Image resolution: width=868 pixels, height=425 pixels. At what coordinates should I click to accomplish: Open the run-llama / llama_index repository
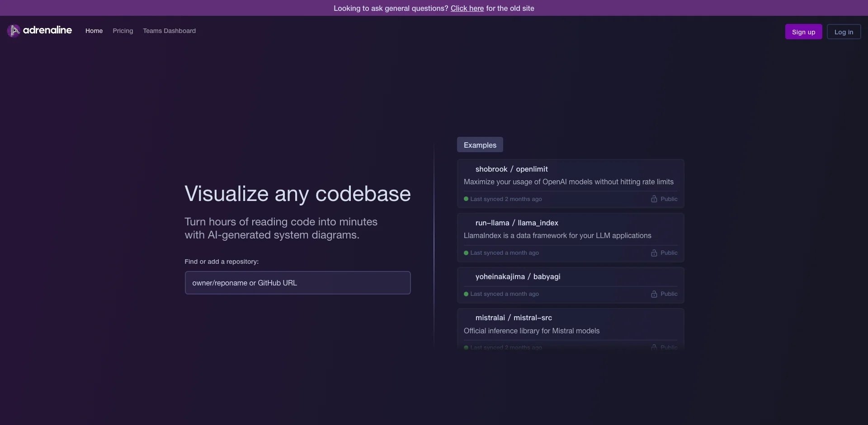571,238
